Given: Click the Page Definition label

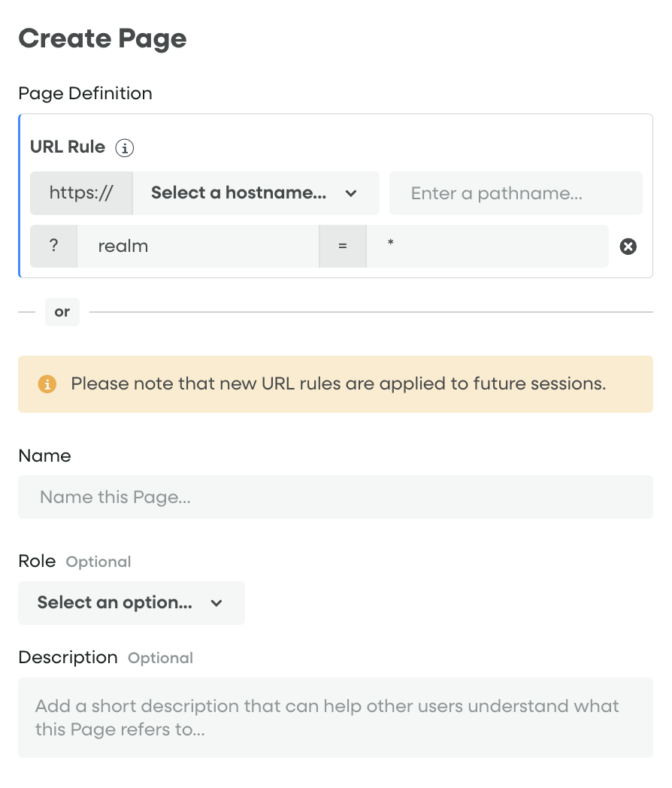Looking at the screenshot, I should click(x=86, y=93).
